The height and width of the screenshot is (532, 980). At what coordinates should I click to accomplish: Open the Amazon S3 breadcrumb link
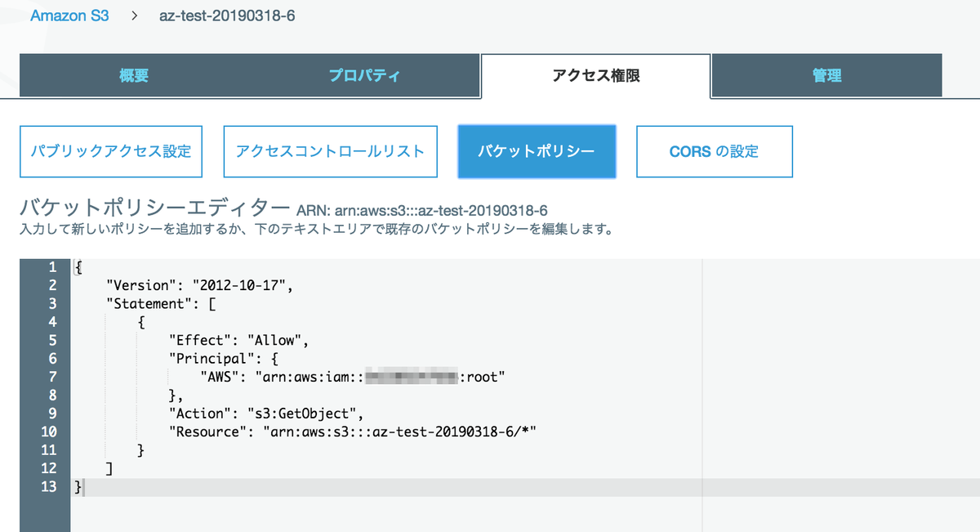[x=69, y=16]
